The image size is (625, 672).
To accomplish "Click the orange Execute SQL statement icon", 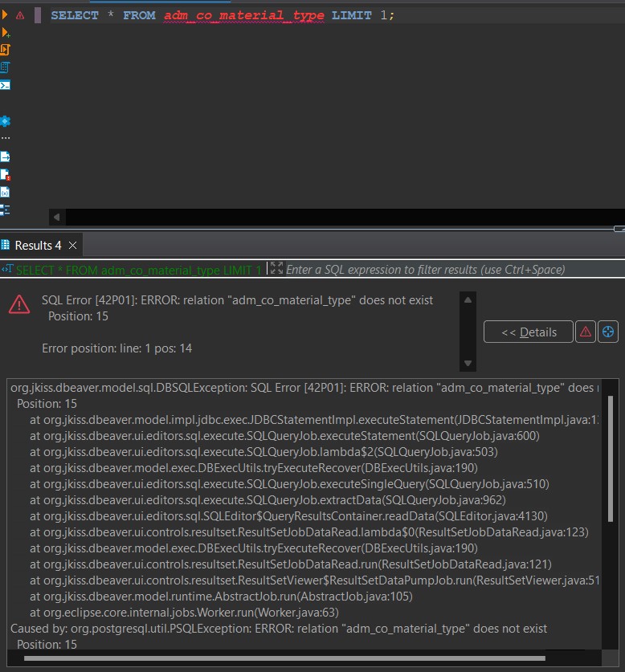I will (5, 14).
